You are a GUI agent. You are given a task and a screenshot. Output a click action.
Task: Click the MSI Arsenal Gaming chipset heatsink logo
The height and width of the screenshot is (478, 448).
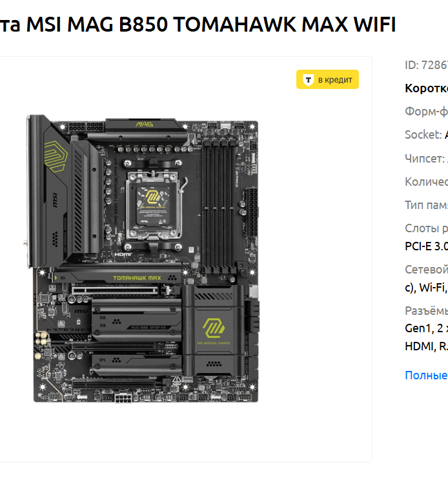coord(214,330)
